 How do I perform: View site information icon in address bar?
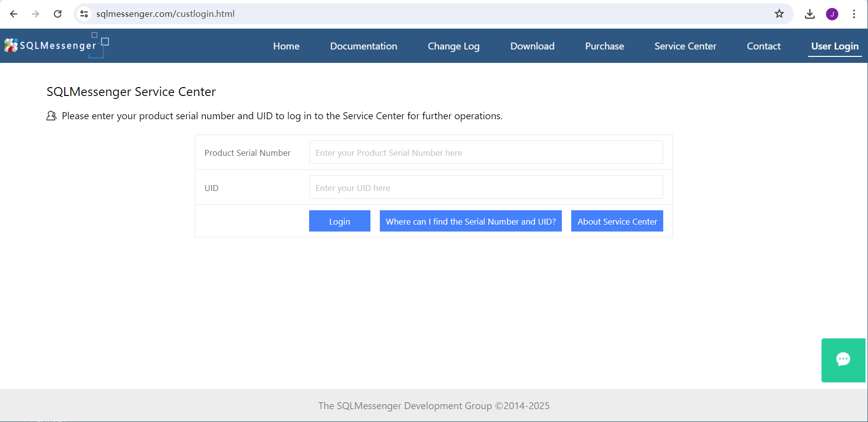coord(85,14)
